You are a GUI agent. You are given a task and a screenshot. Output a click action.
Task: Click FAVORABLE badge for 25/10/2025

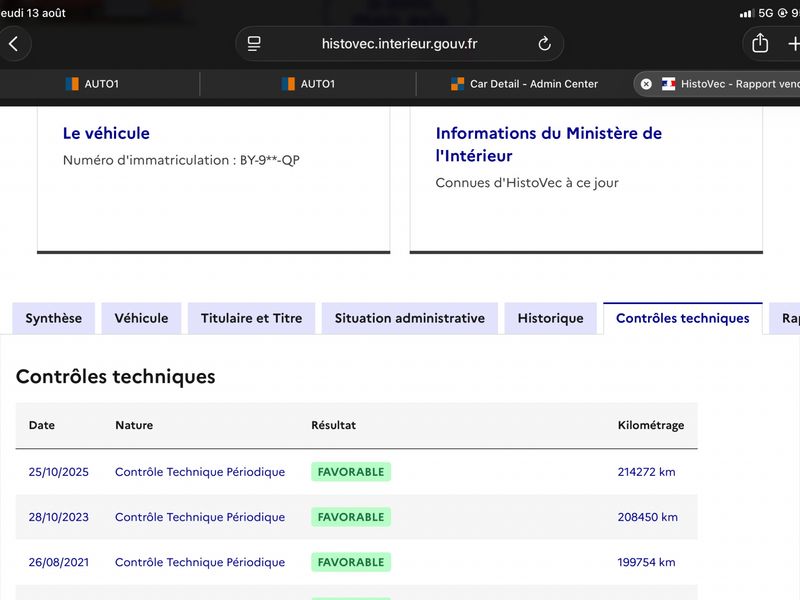tap(351, 472)
